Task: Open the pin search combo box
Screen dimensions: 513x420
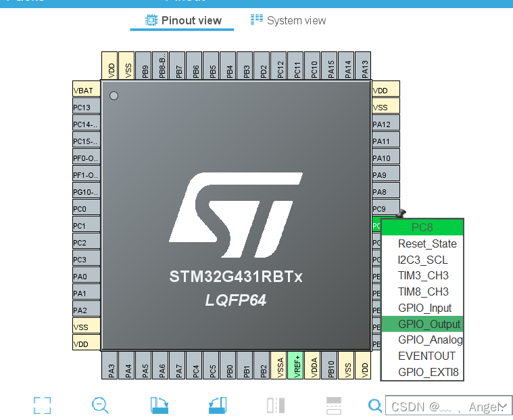Action: point(449,406)
